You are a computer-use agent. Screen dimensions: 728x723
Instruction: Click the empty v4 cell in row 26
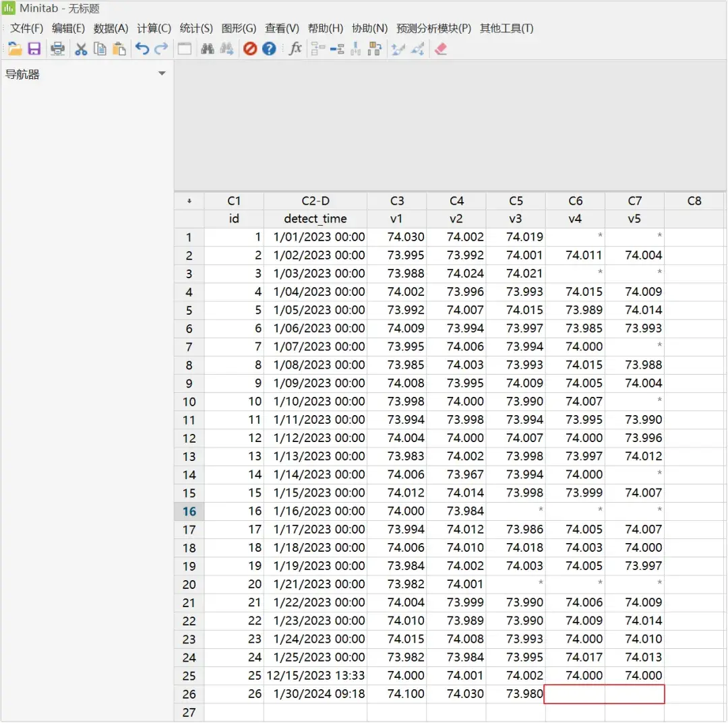pos(575,694)
